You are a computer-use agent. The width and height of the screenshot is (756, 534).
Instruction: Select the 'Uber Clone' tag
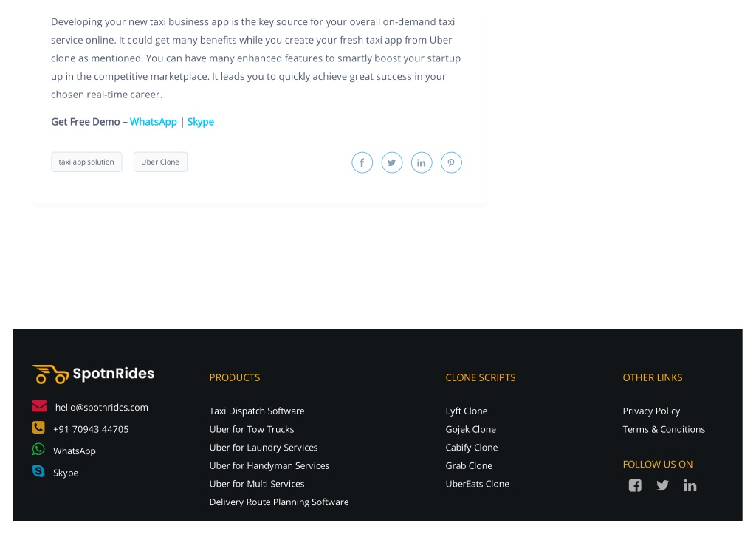[160, 162]
